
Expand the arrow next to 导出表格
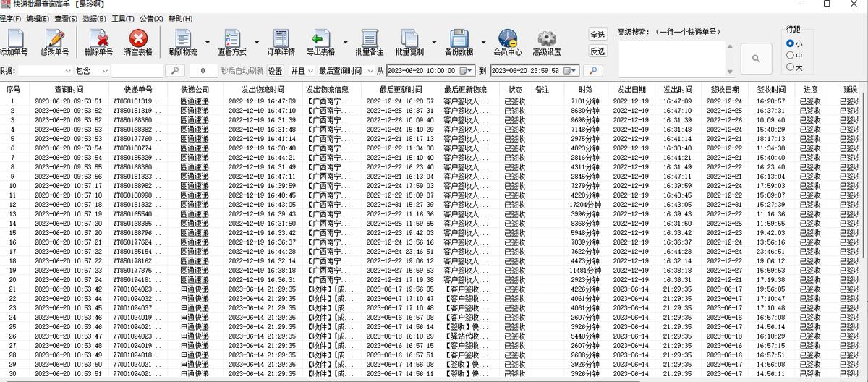coord(345,43)
